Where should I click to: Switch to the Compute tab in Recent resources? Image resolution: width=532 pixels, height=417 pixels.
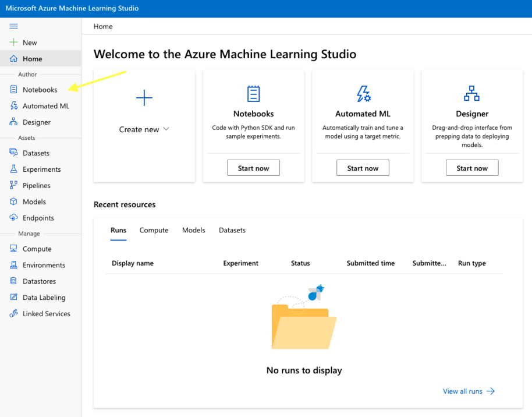coord(154,230)
